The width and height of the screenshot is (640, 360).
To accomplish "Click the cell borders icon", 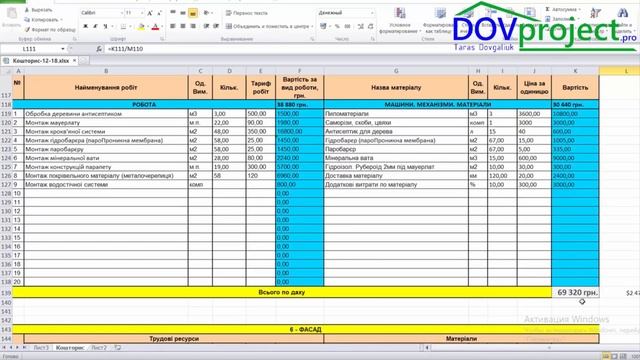I will pos(123,27).
